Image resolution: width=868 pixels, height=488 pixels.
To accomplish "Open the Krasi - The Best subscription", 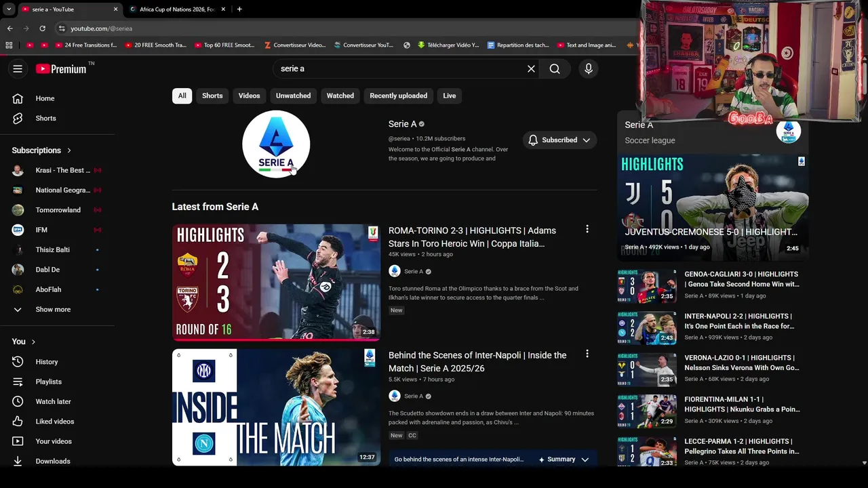I will click(x=58, y=170).
